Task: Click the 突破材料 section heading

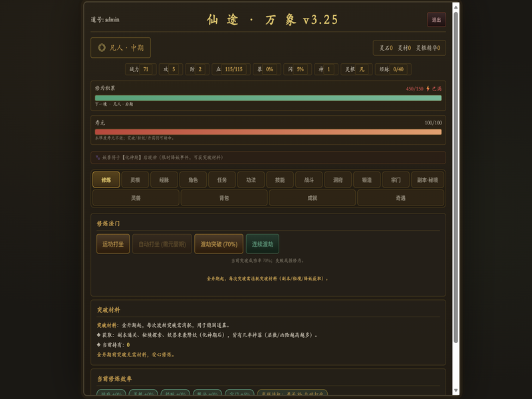Action: tap(108, 310)
